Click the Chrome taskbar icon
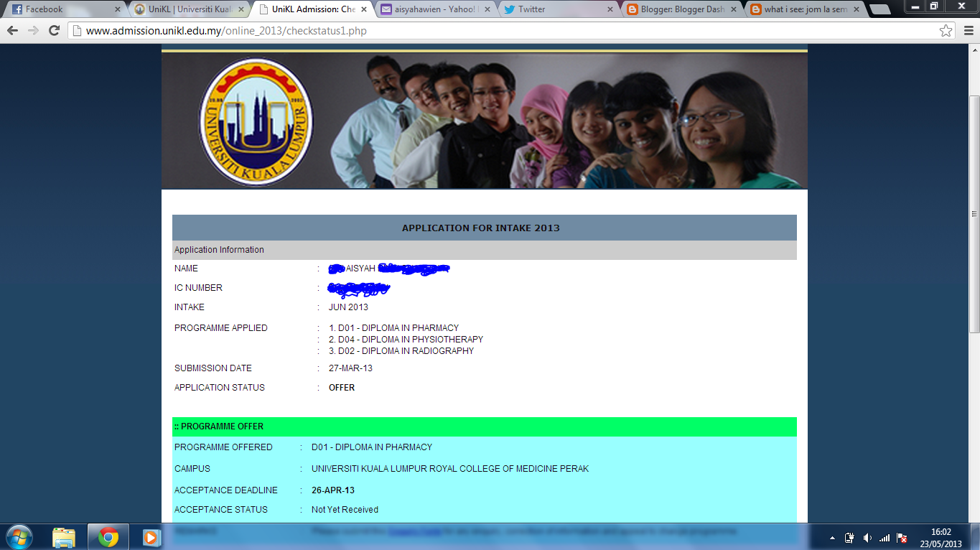Image resolution: width=980 pixels, height=550 pixels. tap(108, 537)
